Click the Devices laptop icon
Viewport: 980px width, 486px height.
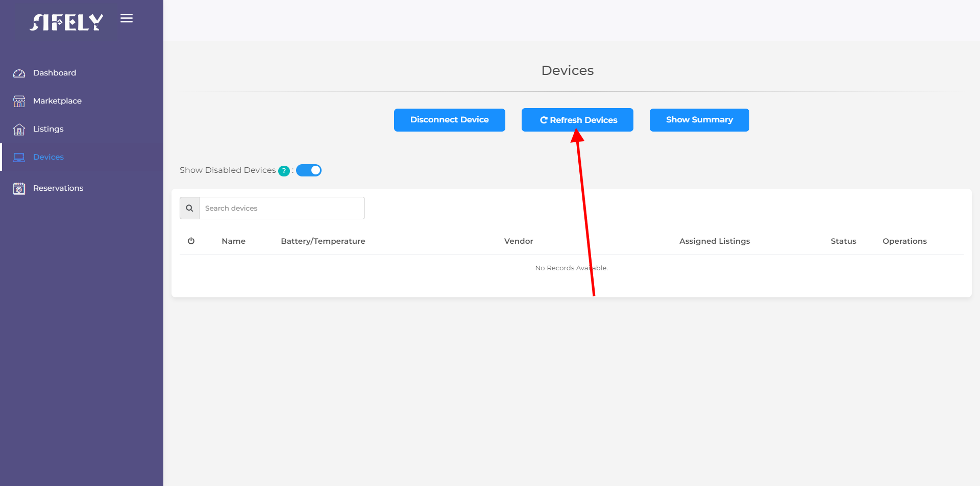pyautogui.click(x=19, y=157)
